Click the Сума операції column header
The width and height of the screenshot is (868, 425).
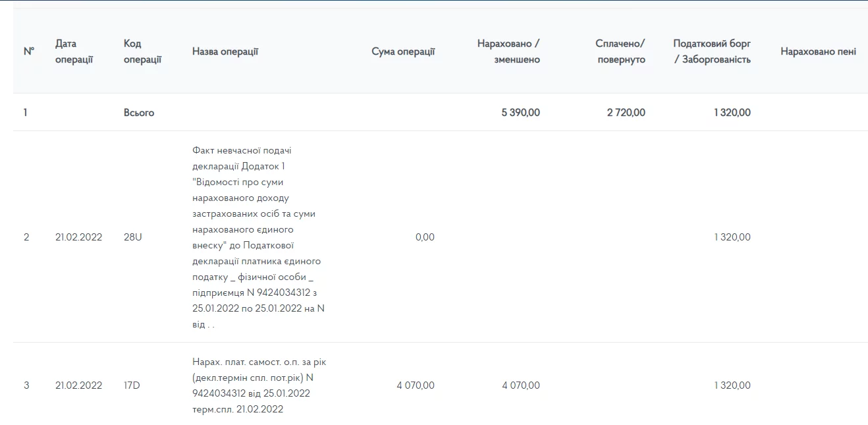coord(403,51)
